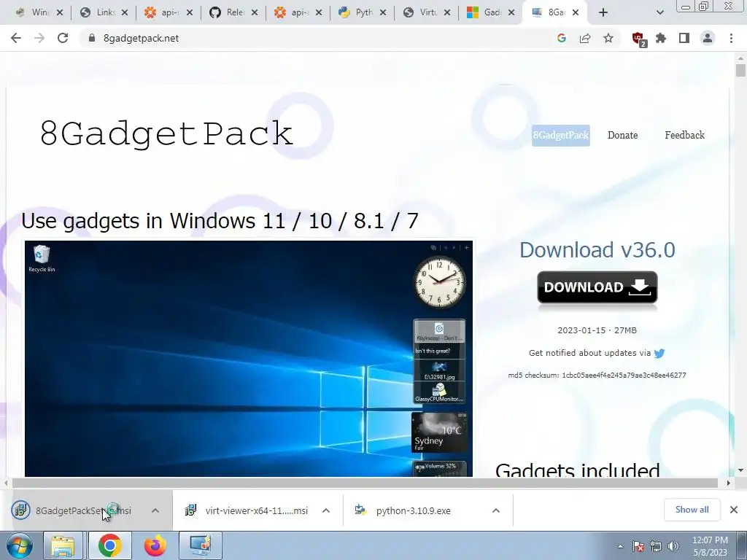Open the Donate page
The width and height of the screenshot is (747, 560).
coord(623,135)
